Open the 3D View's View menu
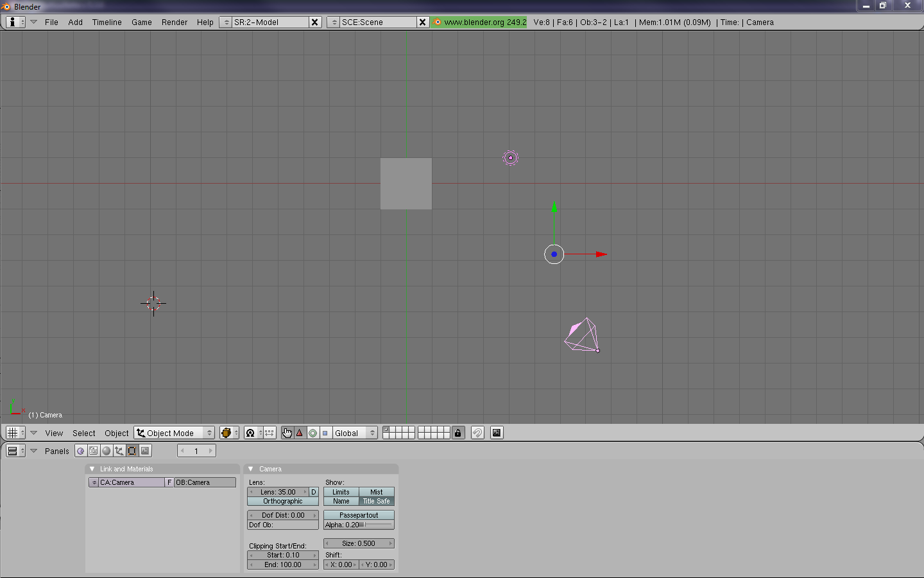 pyautogui.click(x=54, y=433)
